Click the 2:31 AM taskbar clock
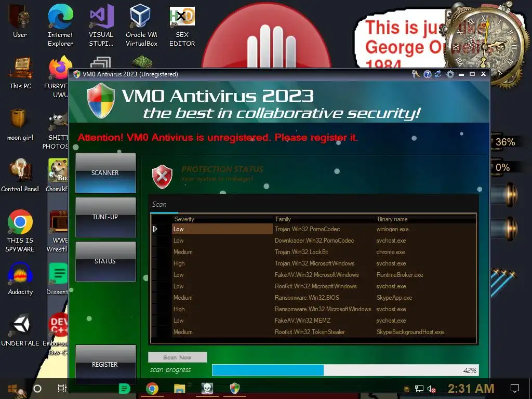532x399 pixels. coord(471,389)
